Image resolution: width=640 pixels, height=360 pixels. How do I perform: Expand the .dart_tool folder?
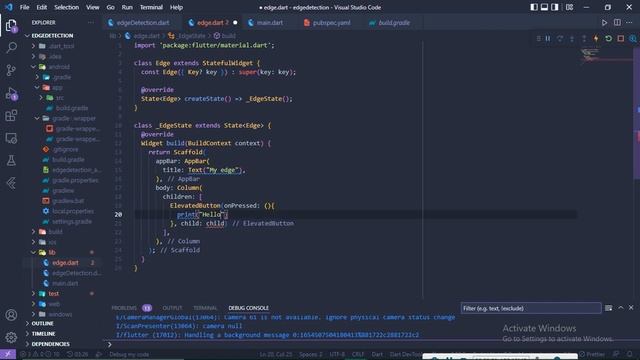61,46
